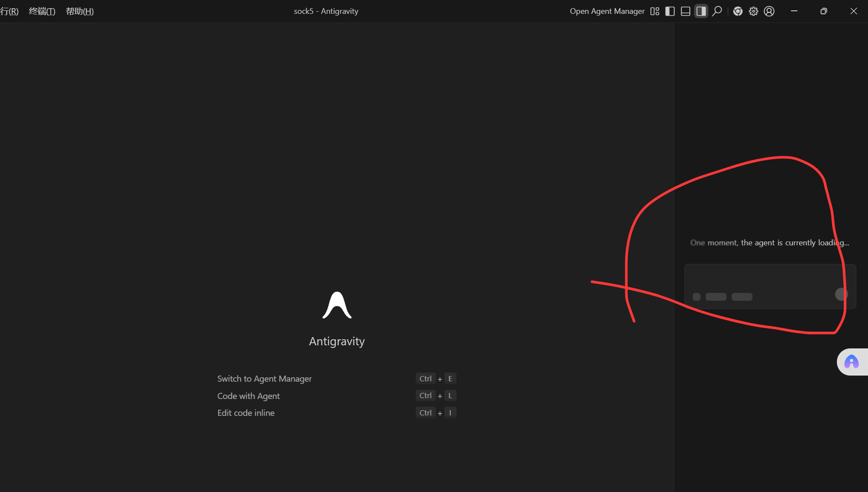868x492 pixels.
Task: Toggle the bottom panel visibility
Action: click(685, 11)
